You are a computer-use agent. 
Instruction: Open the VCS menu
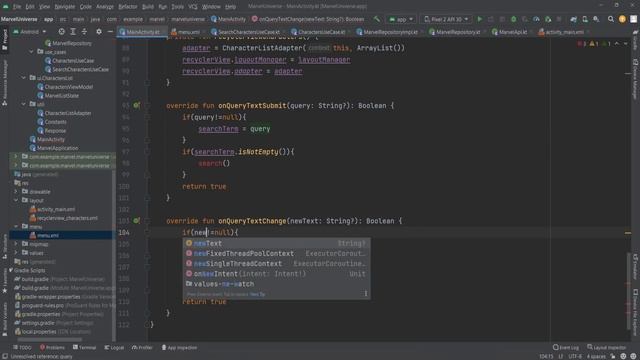point(193,7)
